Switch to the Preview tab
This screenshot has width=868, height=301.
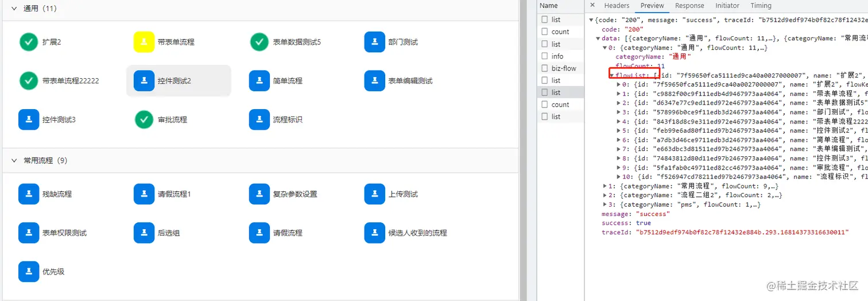pos(652,6)
